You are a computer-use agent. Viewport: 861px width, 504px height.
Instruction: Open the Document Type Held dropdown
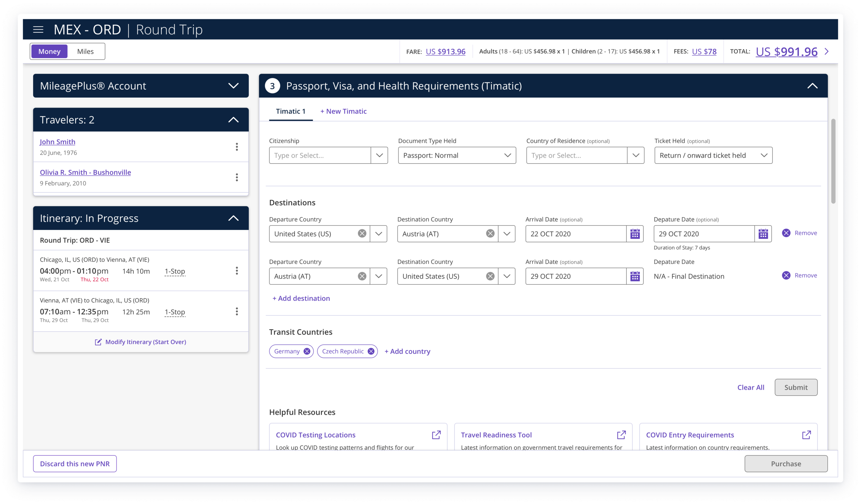pos(457,156)
